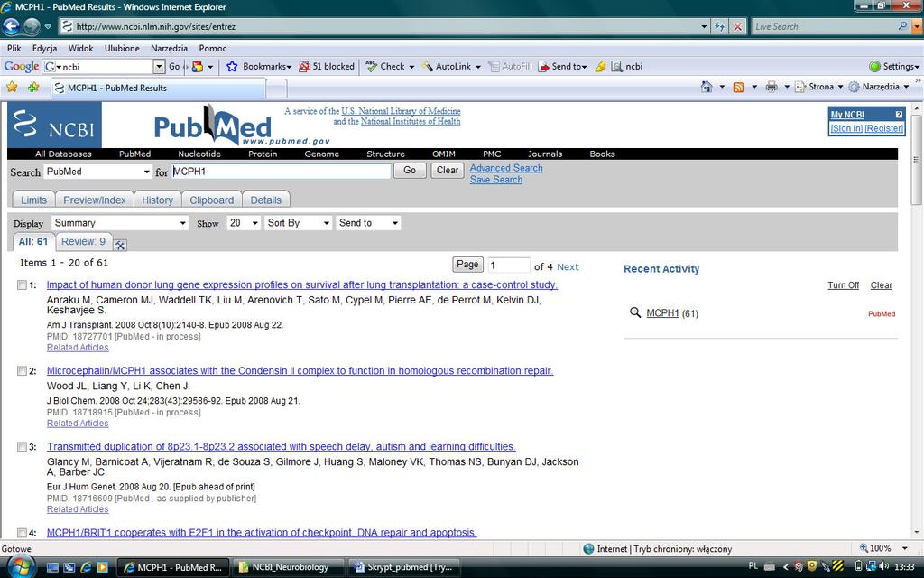Image resolution: width=924 pixels, height=578 pixels.
Task: Open Microcephalin/MCPH1 Condensin II article link
Action: pyautogui.click(x=300, y=371)
